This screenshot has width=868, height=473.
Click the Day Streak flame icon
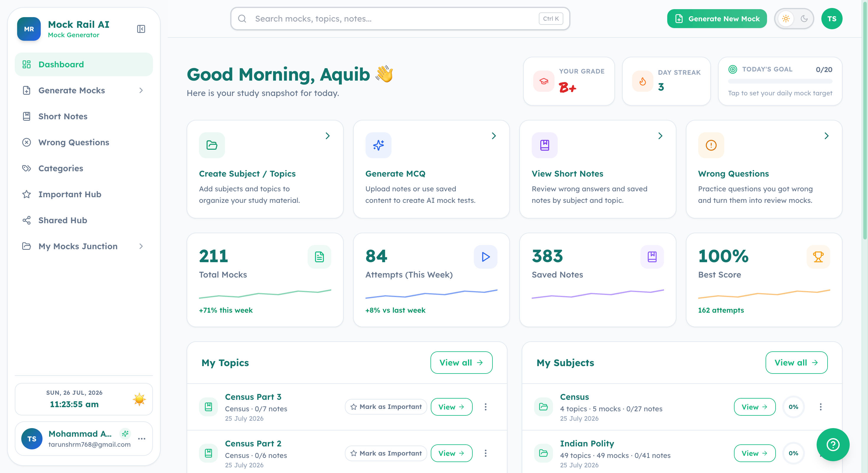[x=642, y=81]
